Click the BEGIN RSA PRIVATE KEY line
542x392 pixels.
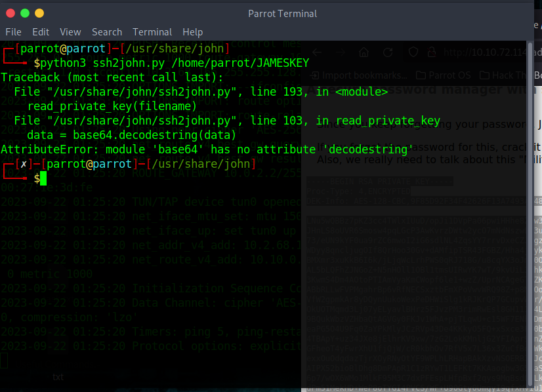click(x=379, y=182)
